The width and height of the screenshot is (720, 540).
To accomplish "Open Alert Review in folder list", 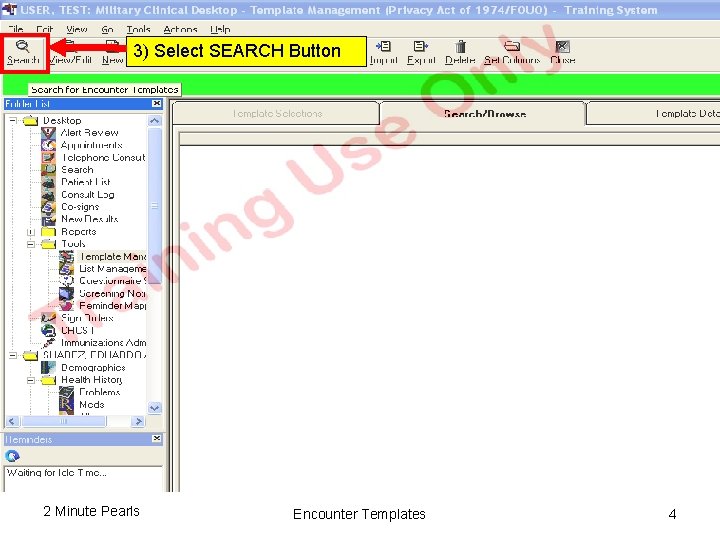I will click(x=90, y=133).
